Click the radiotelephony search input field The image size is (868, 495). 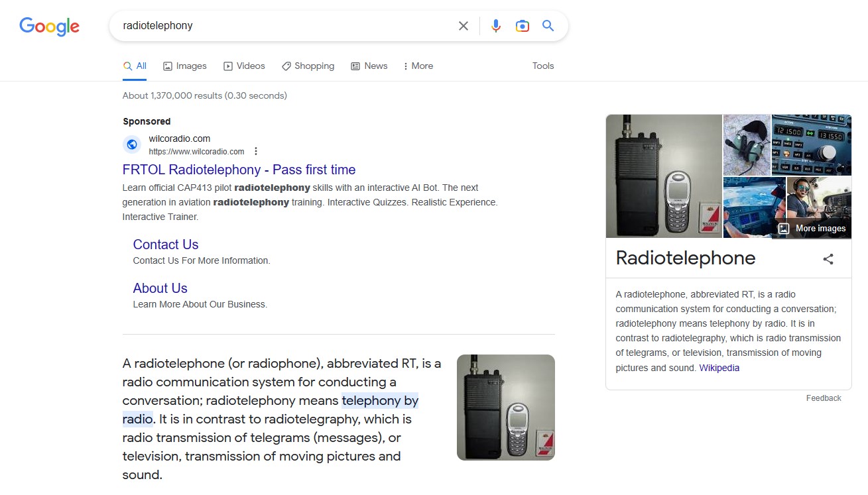[285, 26]
